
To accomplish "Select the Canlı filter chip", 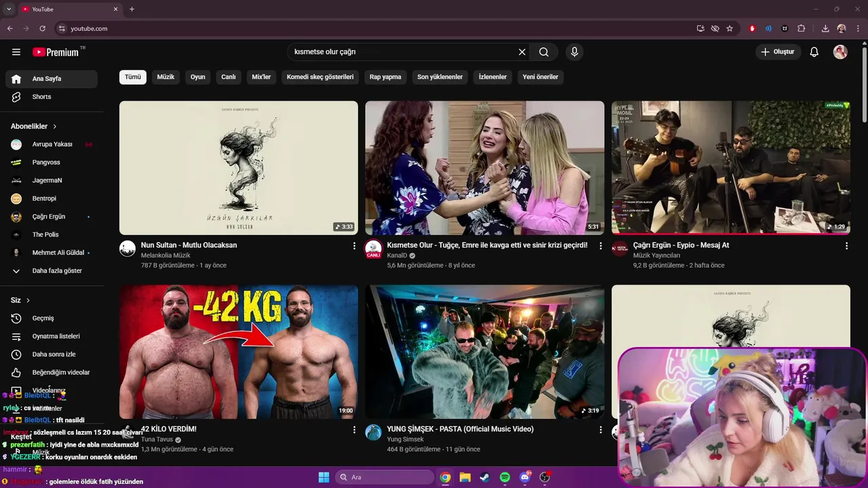I will pyautogui.click(x=229, y=77).
